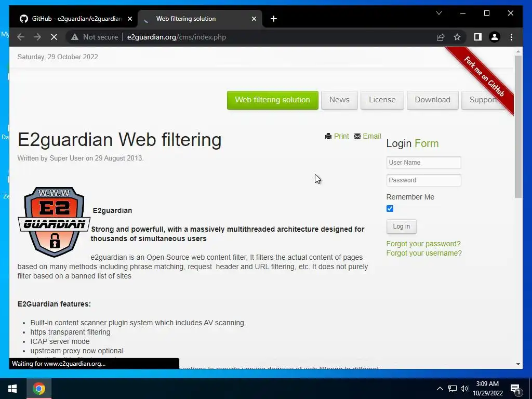Click the E2Guardian features: heading
This screenshot has width=532, height=399.
click(54, 304)
